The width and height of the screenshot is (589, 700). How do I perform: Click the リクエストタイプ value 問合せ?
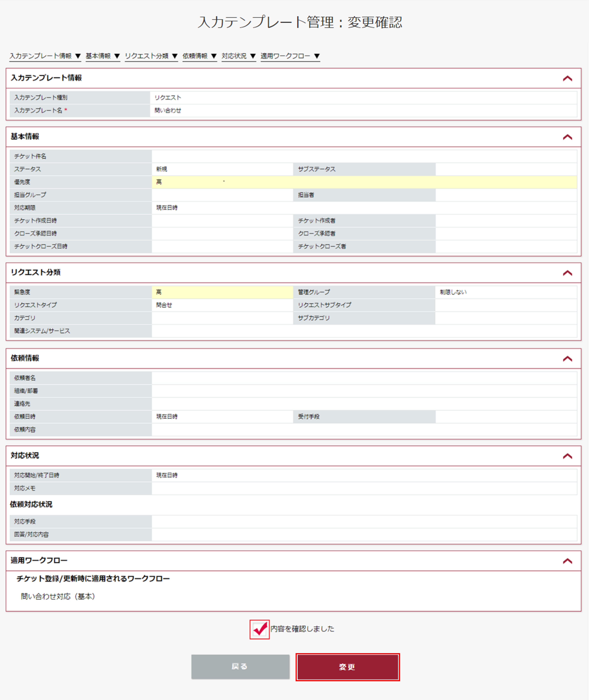(x=164, y=305)
